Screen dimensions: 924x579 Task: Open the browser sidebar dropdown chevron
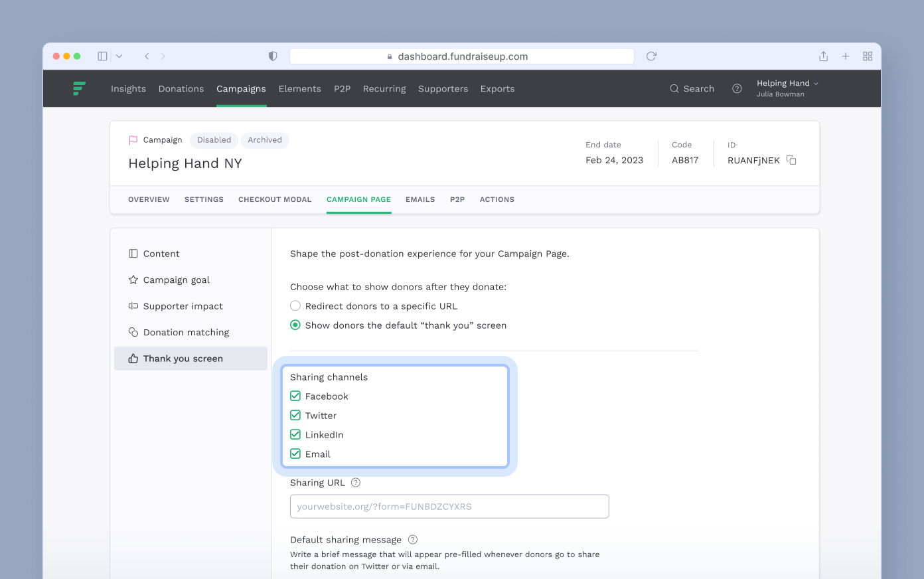tap(119, 56)
